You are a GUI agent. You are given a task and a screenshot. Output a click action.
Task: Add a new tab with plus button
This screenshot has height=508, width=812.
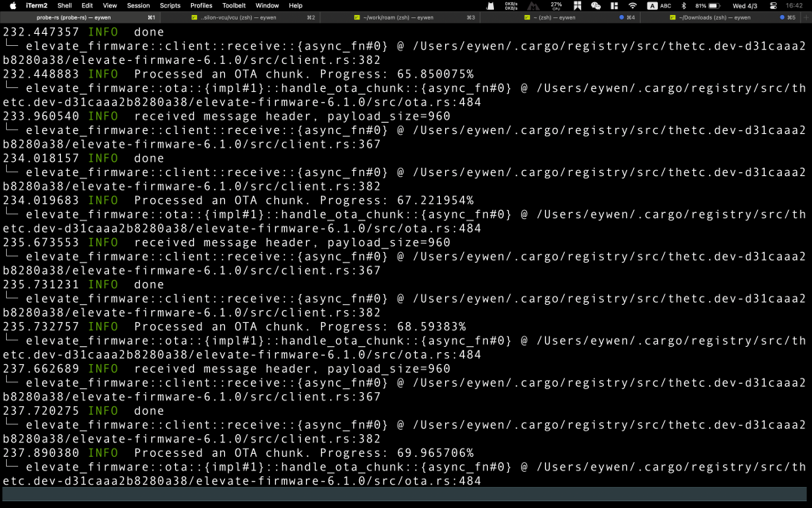(x=806, y=17)
